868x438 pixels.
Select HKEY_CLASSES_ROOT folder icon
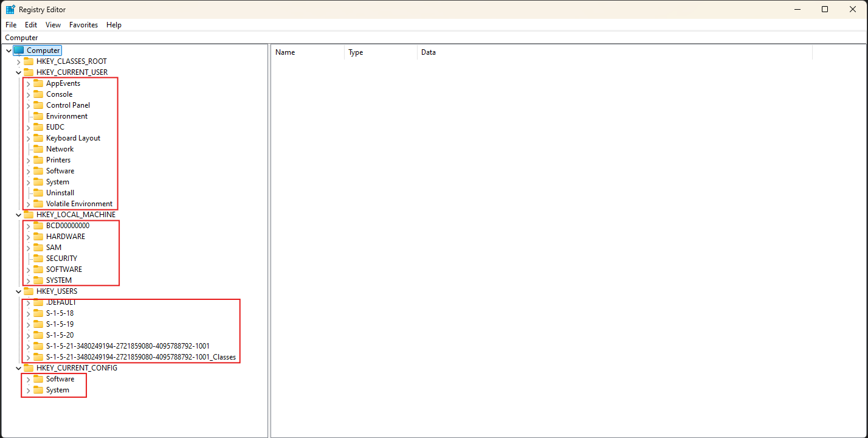click(29, 61)
